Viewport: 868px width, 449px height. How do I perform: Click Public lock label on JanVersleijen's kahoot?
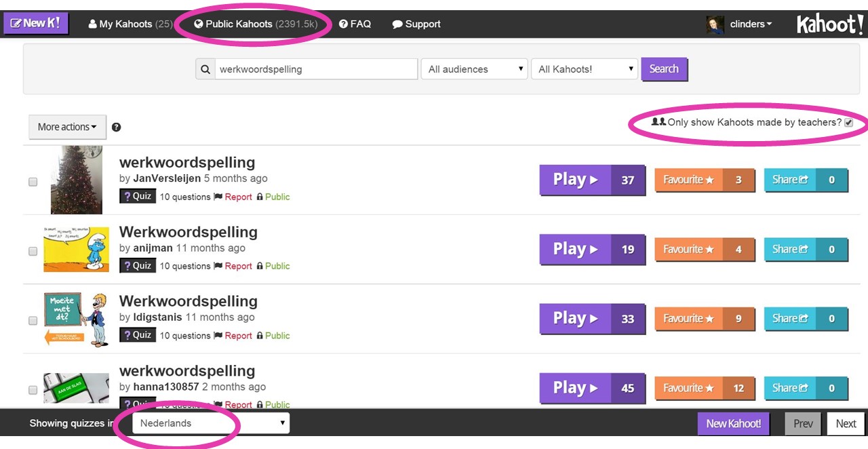[x=273, y=197]
